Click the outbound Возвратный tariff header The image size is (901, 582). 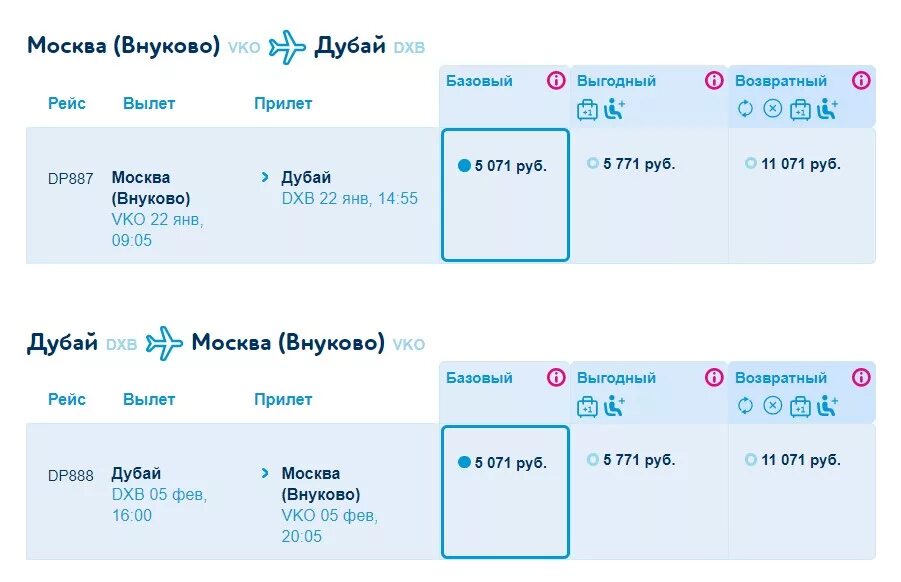(x=781, y=81)
